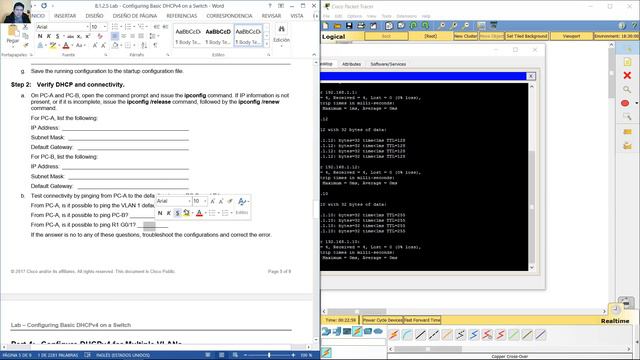Open the REFERENCIAS ribbon tab

182,16
